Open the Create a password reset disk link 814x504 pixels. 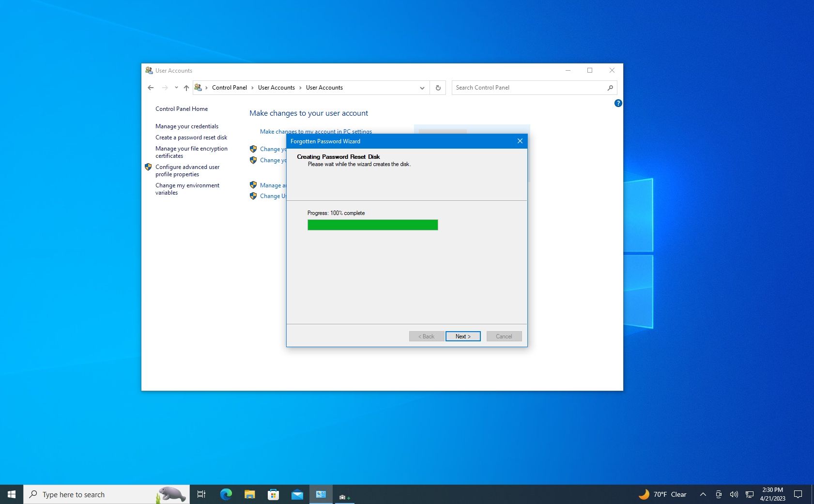click(191, 137)
